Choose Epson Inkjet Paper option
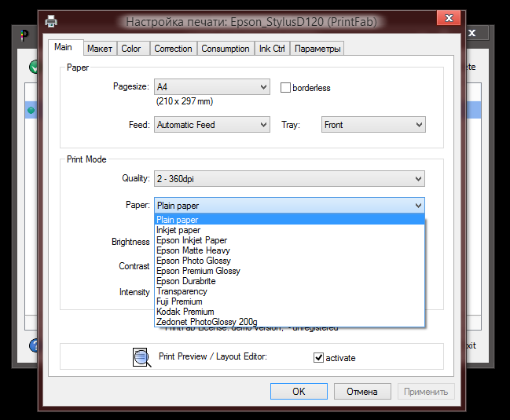Viewport: 510px width, 420px height. (289, 240)
